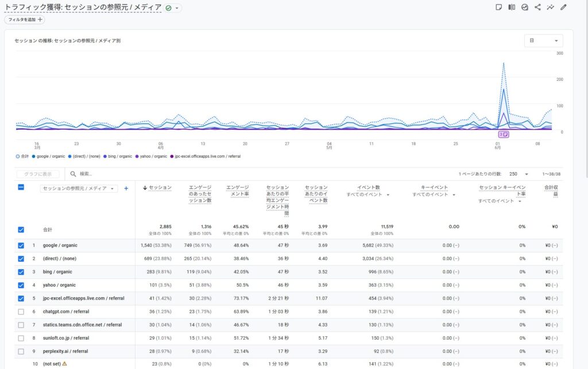Select the bing / organic table row name
The height and width of the screenshot is (369, 588).
click(57, 272)
